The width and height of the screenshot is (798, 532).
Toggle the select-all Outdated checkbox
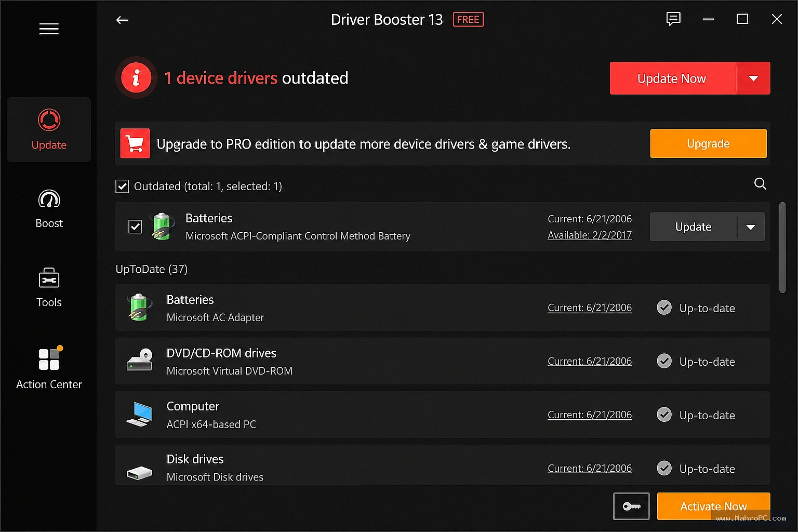[x=122, y=187]
